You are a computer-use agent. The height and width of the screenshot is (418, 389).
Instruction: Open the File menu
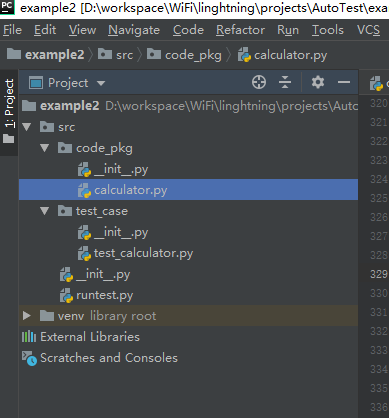tap(12, 30)
